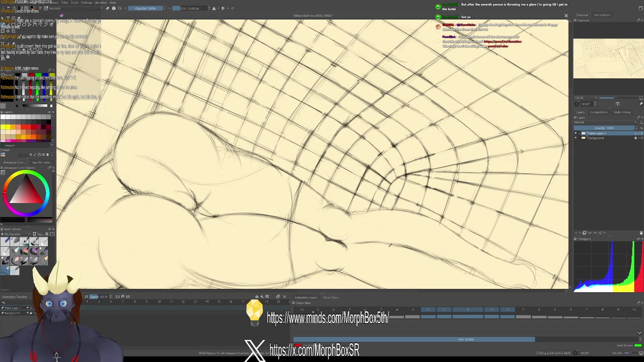Open the layer filter icon beside blend mode
The image size is (644, 362).
click(640, 122)
